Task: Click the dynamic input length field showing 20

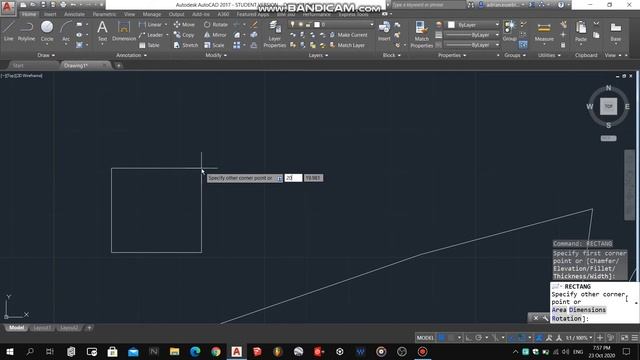Action: (x=293, y=178)
